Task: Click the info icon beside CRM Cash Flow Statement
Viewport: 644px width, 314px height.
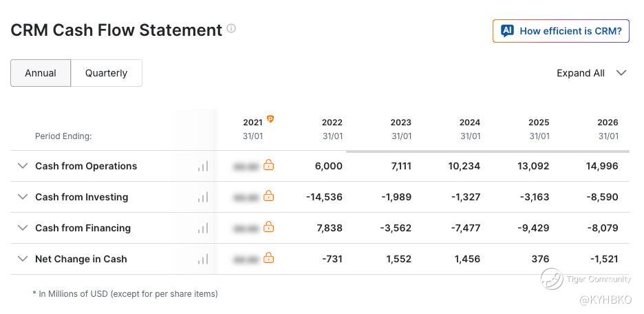Action: pos(231,28)
